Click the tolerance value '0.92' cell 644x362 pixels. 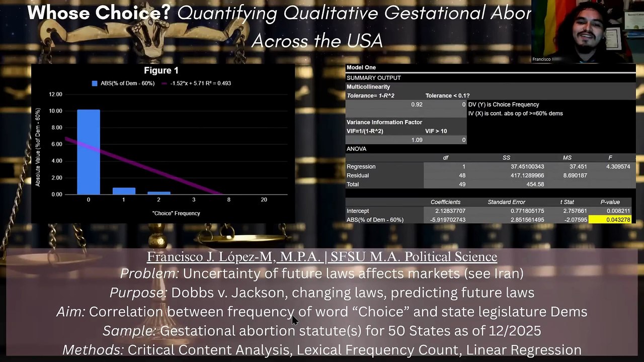pyautogui.click(x=417, y=105)
